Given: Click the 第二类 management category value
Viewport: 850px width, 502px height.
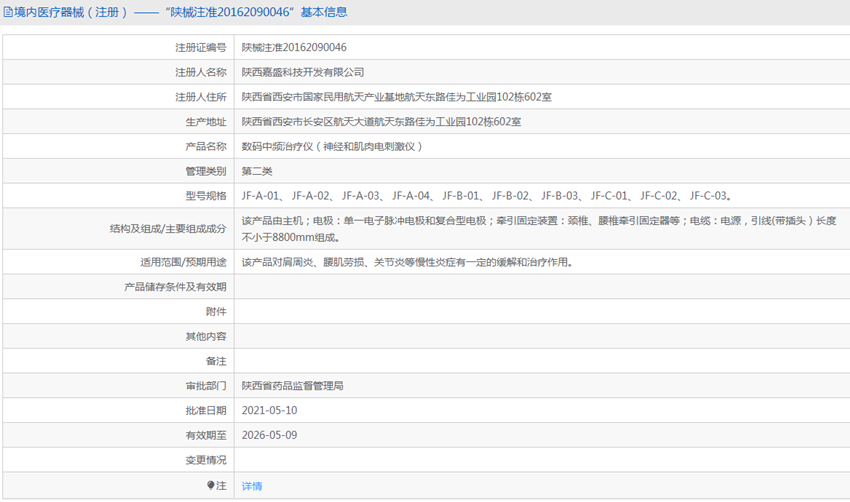Looking at the screenshot, I should tap(257, 171).
